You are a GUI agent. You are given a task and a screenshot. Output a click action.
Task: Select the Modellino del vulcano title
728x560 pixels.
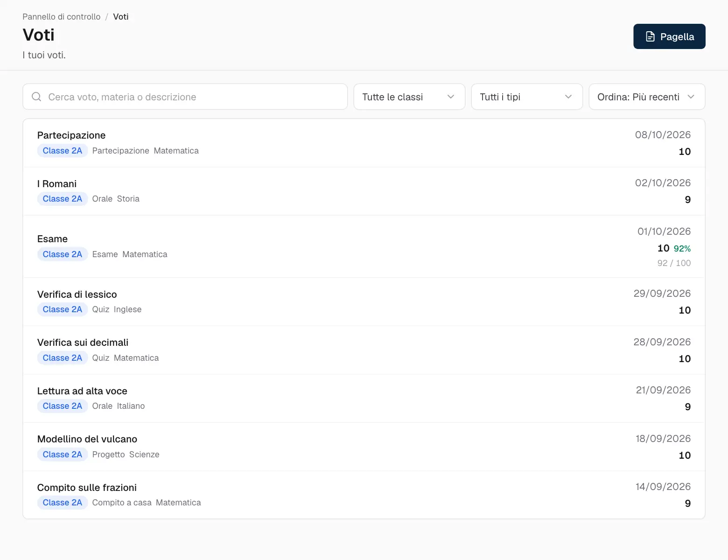(87, 439)
